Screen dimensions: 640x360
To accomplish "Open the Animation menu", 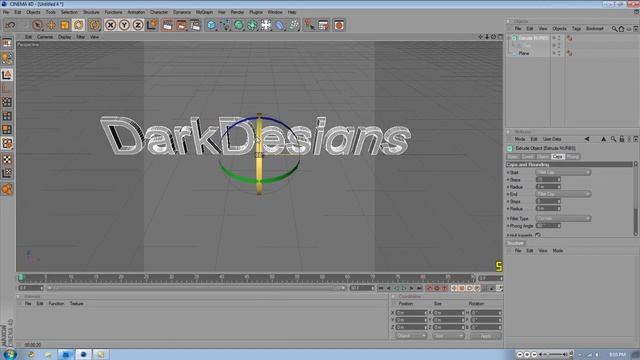I will coord(136,12).
